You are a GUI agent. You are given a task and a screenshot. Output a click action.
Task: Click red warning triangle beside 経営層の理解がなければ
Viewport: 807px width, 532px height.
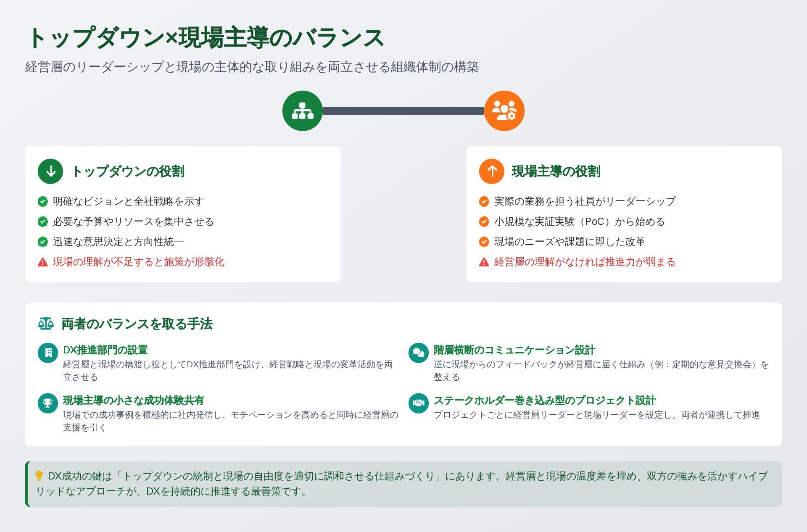pyautogui.click(x=484, y=262)
